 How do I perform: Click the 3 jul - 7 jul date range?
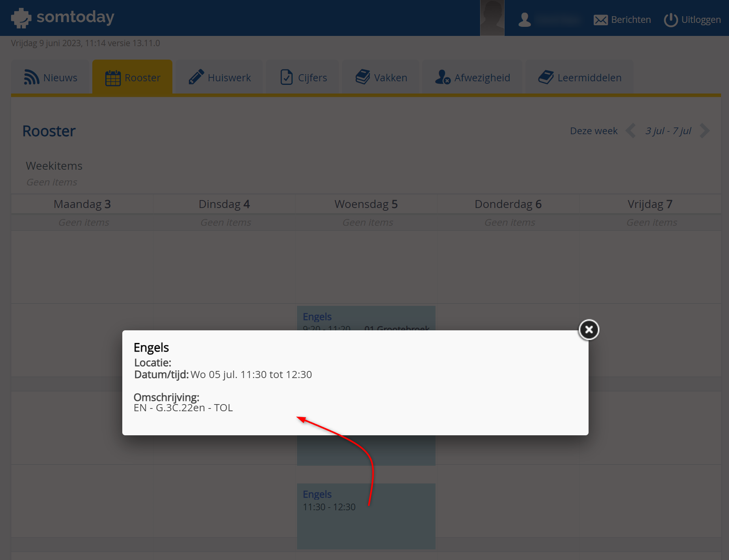click(668, 131)
